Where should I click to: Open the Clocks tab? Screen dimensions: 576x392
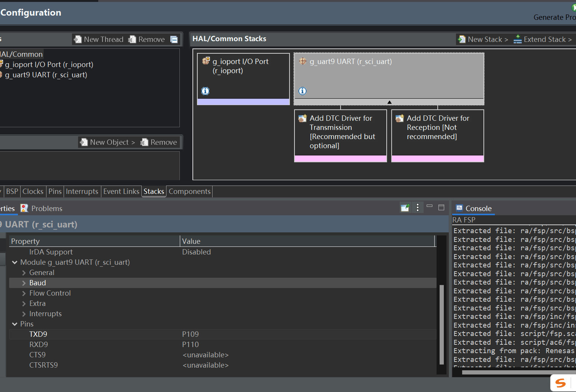33,191
